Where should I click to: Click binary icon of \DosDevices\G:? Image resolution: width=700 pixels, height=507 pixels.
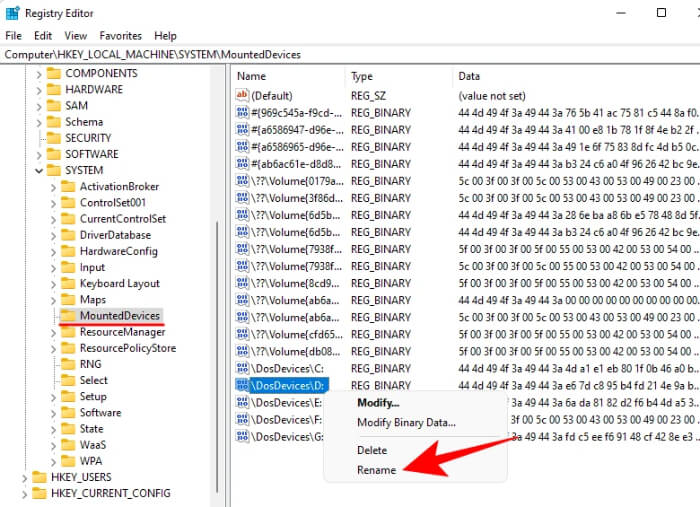point(242,436)
